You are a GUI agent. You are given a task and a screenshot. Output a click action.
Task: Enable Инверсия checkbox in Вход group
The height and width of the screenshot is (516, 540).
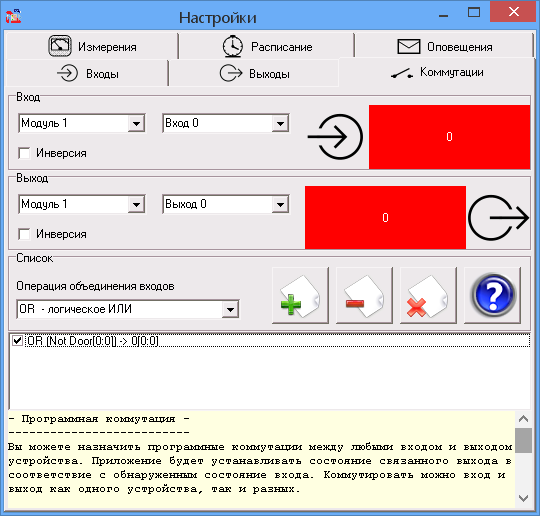[24, 153]
